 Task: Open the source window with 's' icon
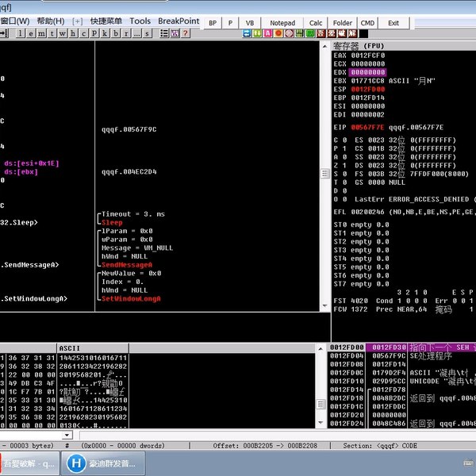[148, 33]
